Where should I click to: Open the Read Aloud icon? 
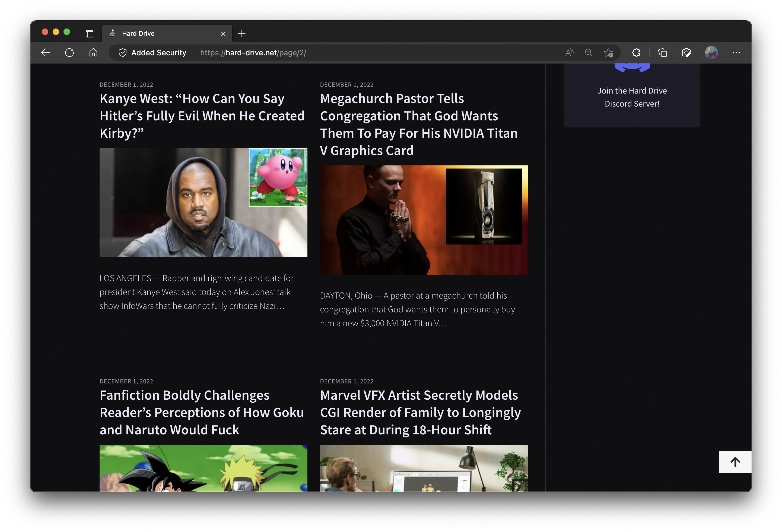[x=569, y=52]
